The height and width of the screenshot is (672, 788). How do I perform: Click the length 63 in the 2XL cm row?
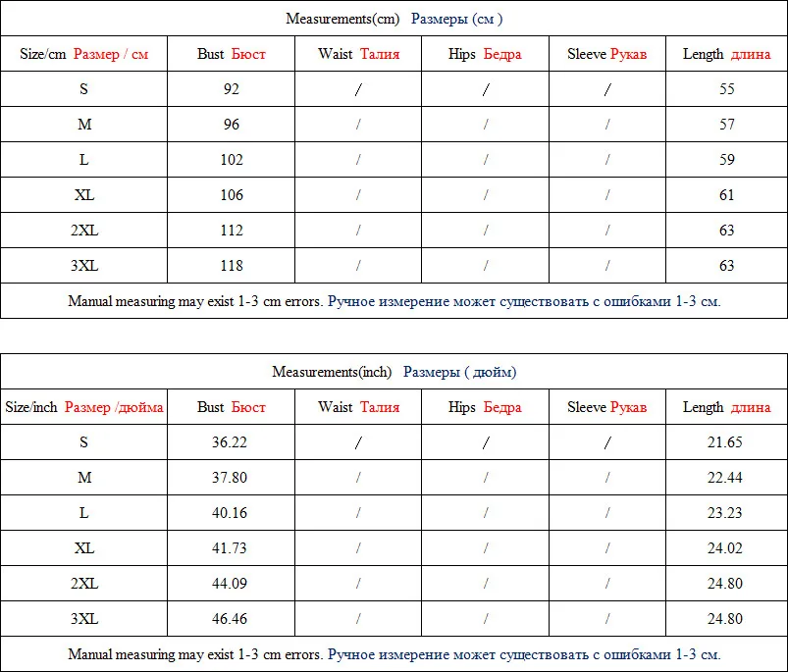coord(727,230)
